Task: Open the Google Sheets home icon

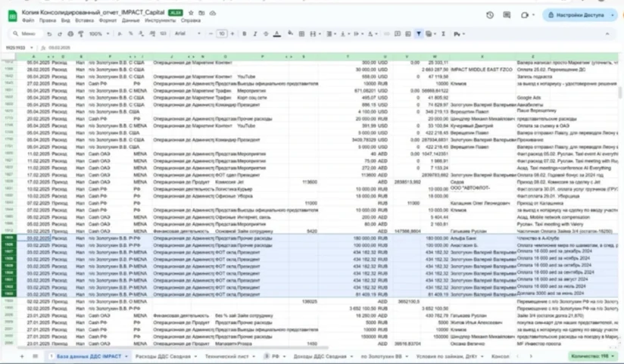Action: tap(12, 16)
